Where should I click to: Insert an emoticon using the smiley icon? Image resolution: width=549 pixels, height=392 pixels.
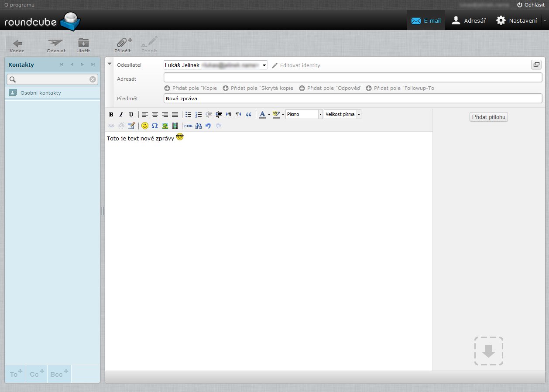coord(145,126)
